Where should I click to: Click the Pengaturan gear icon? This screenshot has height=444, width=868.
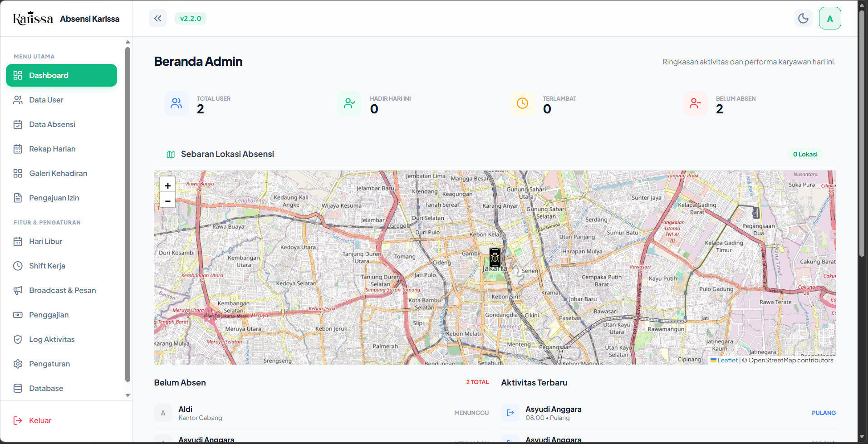pyautogui.click(x=18, y=364)
